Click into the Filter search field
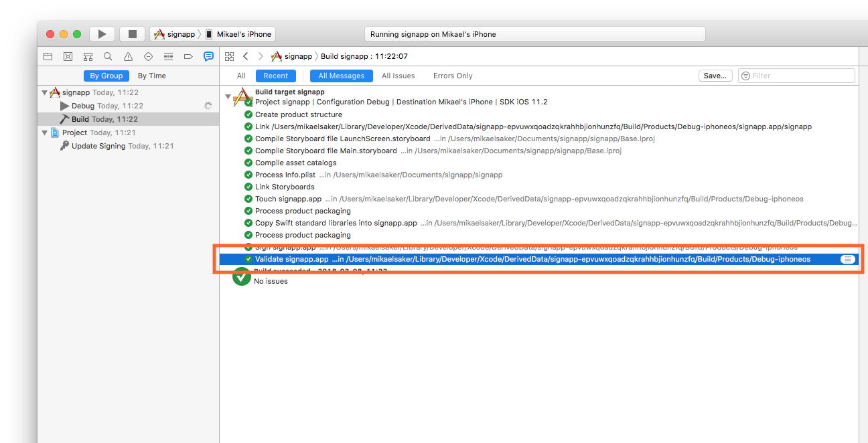The height and width of the screenshot is (443, 868). [x=800, y=76]
